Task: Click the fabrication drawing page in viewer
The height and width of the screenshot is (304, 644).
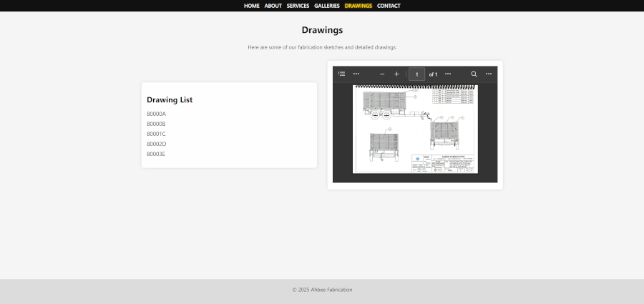Action: point(415,129)
